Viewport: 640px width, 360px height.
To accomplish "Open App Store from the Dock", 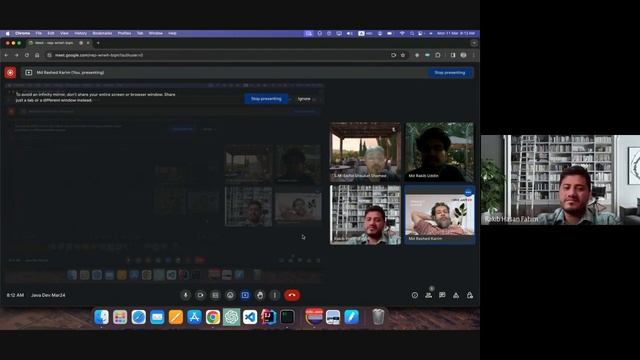I will click(x=194, y=317).
